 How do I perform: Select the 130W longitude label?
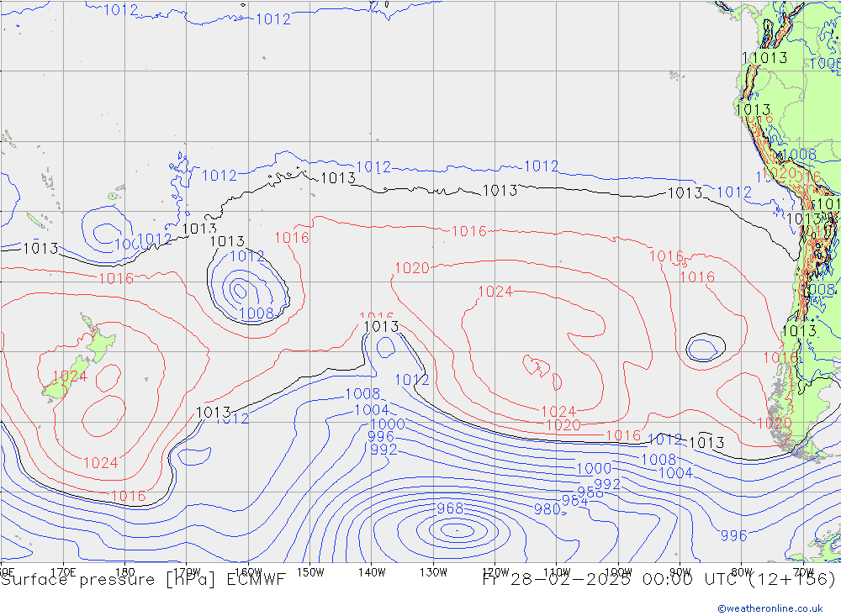433,572
